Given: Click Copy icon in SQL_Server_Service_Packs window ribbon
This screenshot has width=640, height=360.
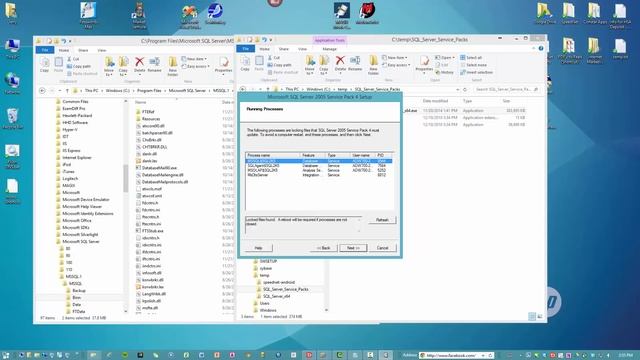Looking at the screenshot, I should tap(245, 61).
